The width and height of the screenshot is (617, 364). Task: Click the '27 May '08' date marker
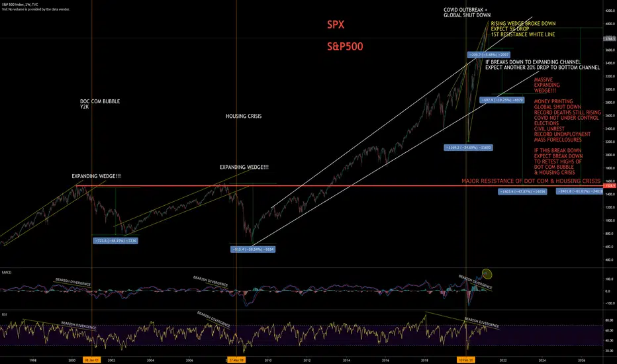click(x=236, y=359)
